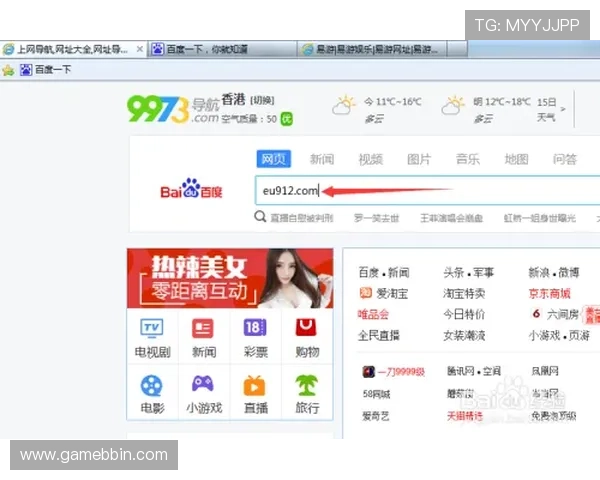The height and width of the screenshot is (480, 600).
Task: Open the 空间 link
Action: point(491,371)
